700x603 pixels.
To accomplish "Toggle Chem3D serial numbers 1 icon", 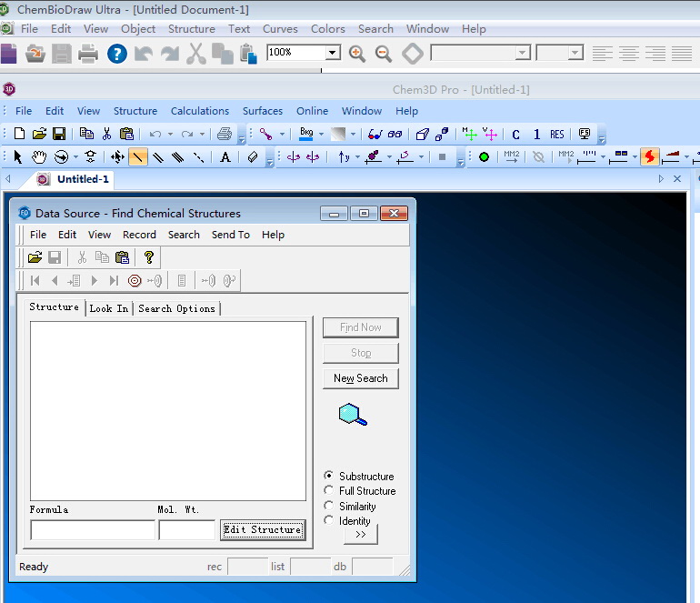I will click(x=536, y=135).
